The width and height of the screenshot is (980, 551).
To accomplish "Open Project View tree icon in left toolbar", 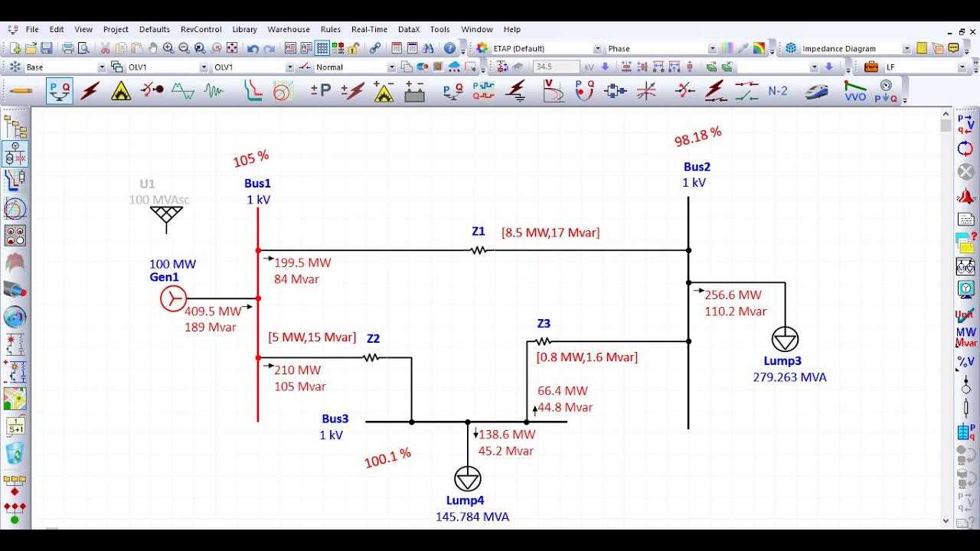I will click(x=15, y=127).
